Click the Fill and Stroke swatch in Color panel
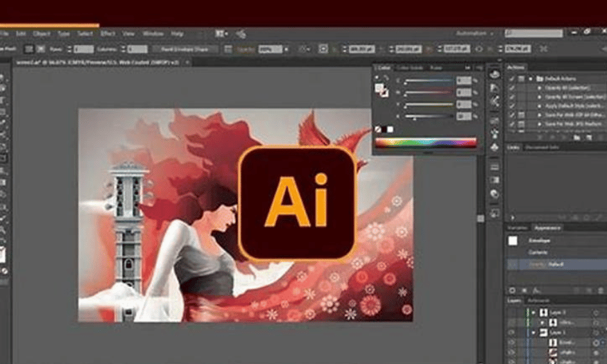This screenshot has width=607, height=364. tap(381, 90)
